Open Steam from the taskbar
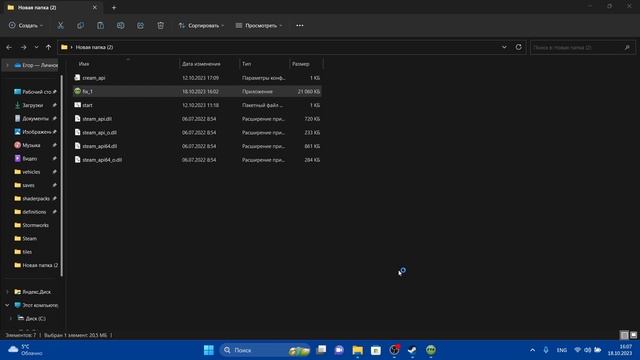 pos(412,350)
